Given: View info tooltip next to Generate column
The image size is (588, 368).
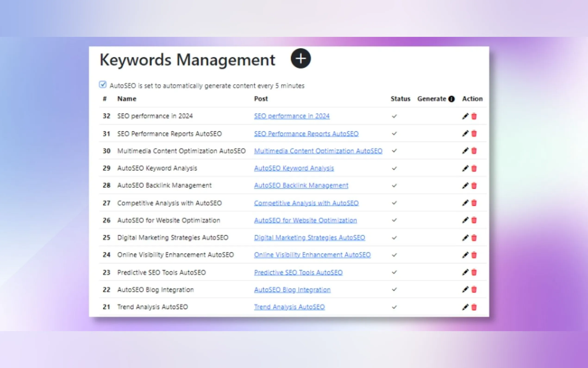Looking at the screenshot, I should [452, 99].
